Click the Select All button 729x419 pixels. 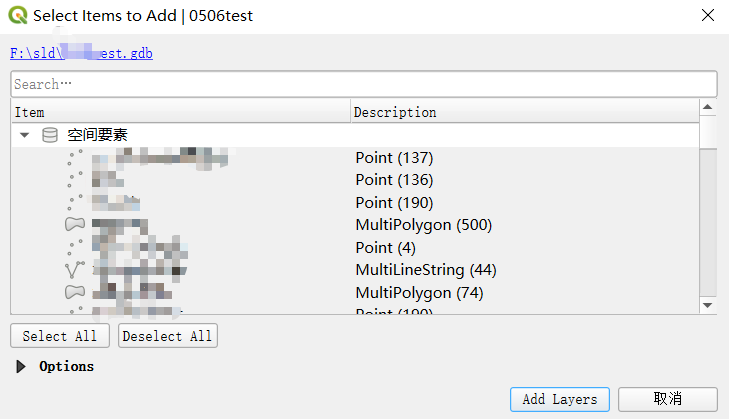(60, 336)
